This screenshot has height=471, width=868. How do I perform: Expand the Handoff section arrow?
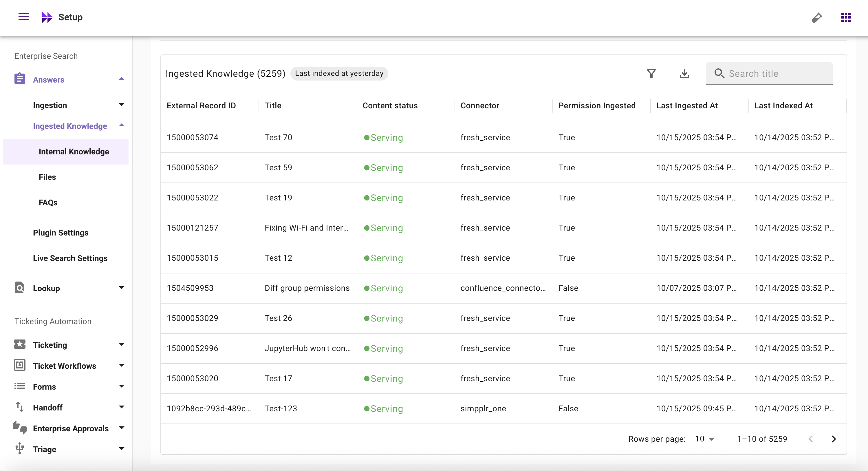click(x=122, y=407)
